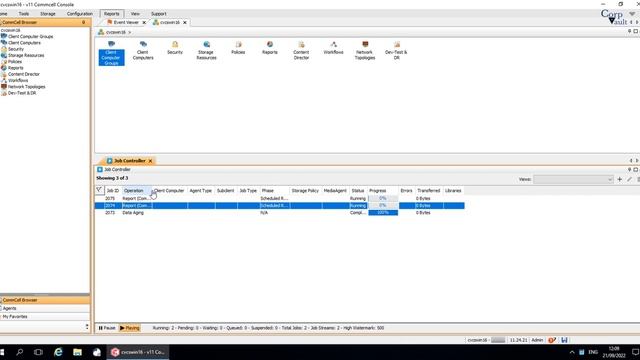Open the View menu
This screenshot has height=360, width=640.
[135, 14]
